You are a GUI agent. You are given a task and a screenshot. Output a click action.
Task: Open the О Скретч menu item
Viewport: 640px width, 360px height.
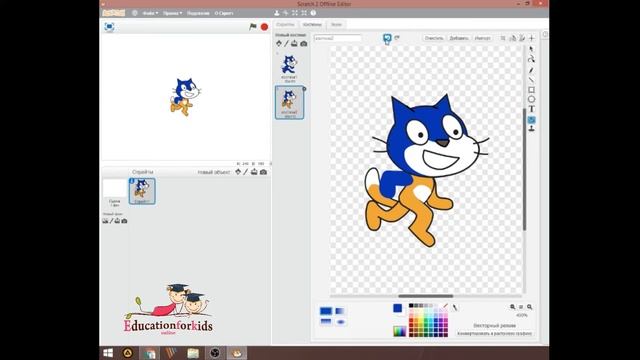pyautogui.click(x=224, y=13)
